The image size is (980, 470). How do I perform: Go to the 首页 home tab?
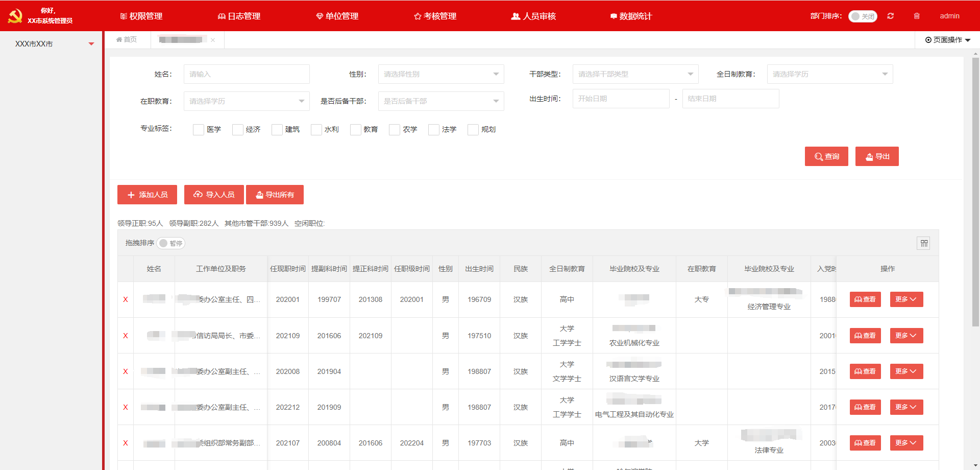click(x=127, y=39)
